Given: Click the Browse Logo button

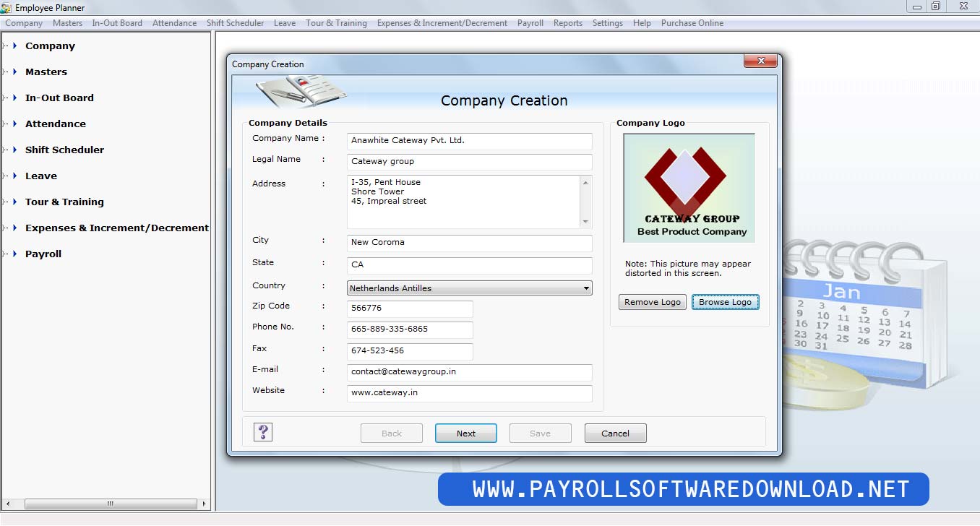Looking at the screenshot, I should click(726, 302).
